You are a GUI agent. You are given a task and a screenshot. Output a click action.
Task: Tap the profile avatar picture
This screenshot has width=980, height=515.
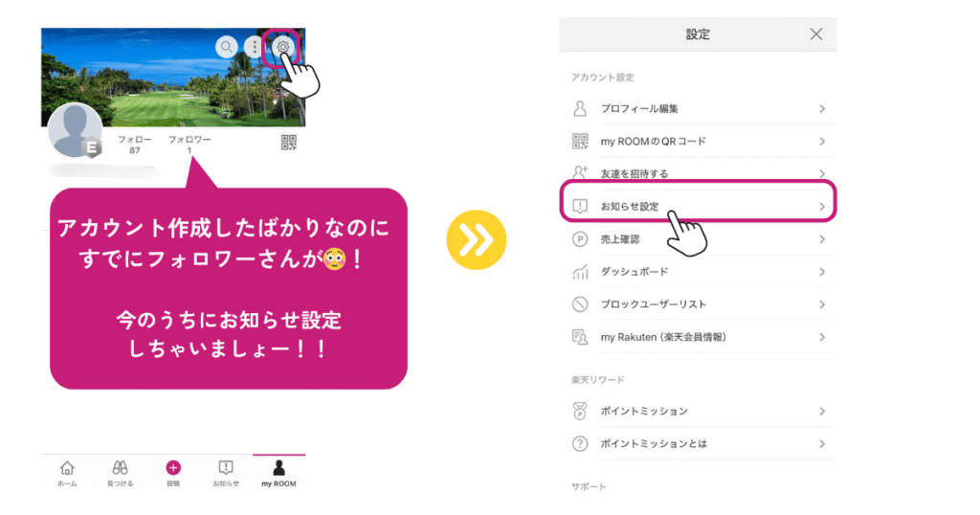click(x=75, y=130)
